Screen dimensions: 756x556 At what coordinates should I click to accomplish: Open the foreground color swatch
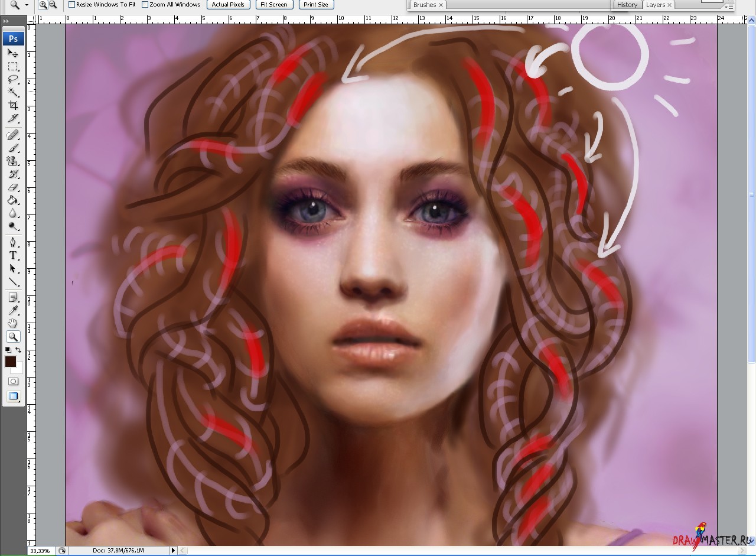pyautogui.click(x=11, y=362)
